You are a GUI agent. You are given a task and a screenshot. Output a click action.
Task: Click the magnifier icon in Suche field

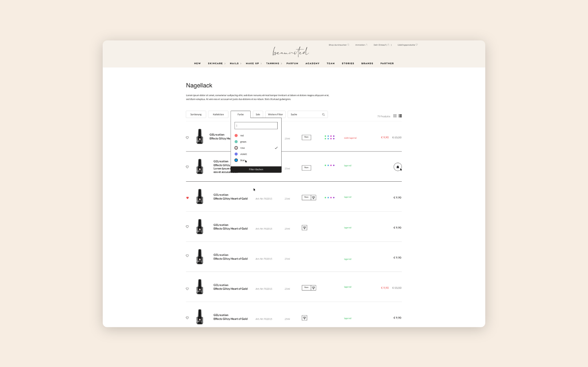(323, 115)
